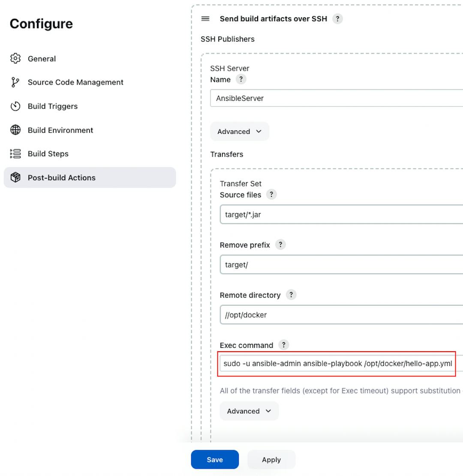Viewport: 463px width, 476px height.
Task: Apply the configuration changes
Action: click(271, 459)
